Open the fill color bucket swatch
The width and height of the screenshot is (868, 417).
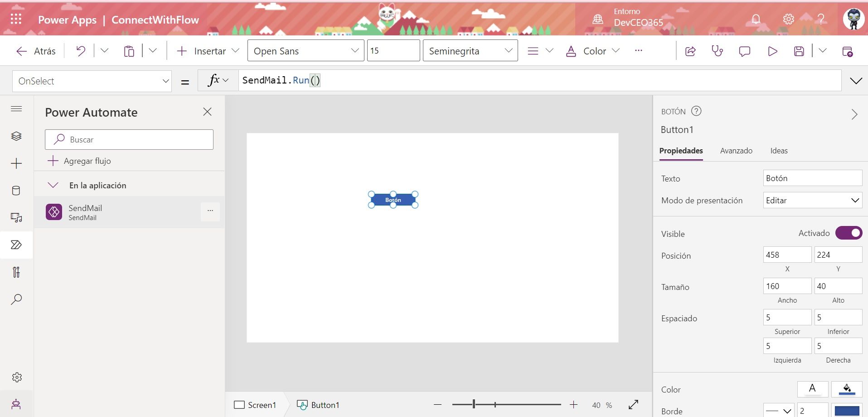coord(847,389)
